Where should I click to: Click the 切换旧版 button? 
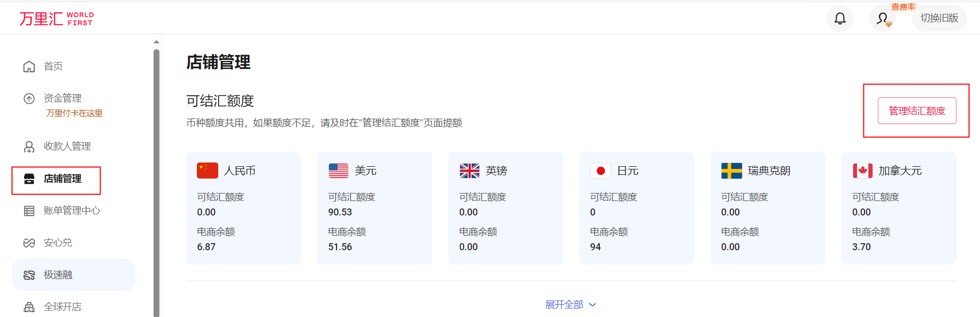click(x=939, y=18)
